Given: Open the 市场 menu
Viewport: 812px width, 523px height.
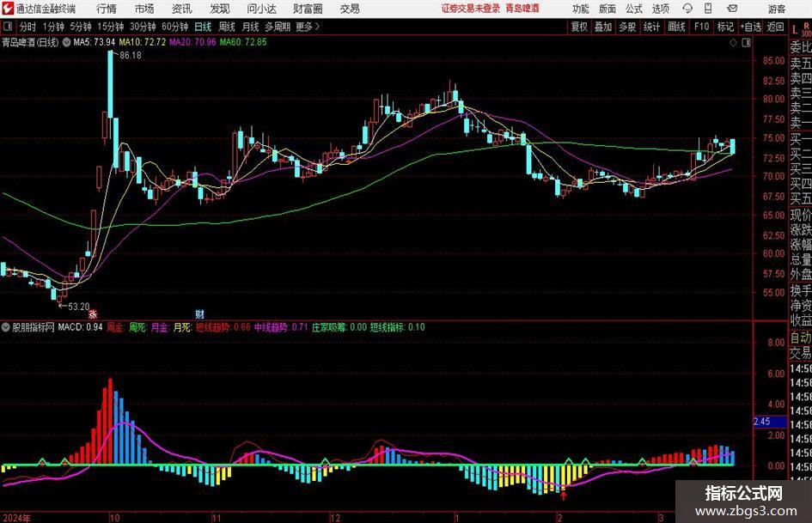Looking at the screenshot, I should tap(144, 9).
